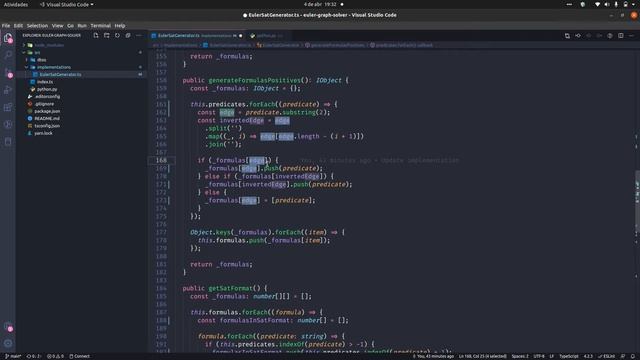Open package.json in Explorer
Screen dimensions: 640x360
point(47,111)
